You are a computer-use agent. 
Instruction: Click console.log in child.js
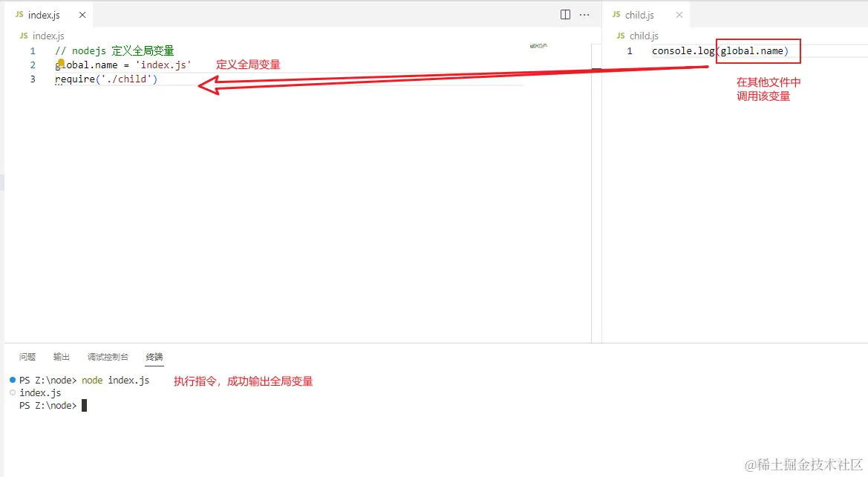click(x=683, y=51)
